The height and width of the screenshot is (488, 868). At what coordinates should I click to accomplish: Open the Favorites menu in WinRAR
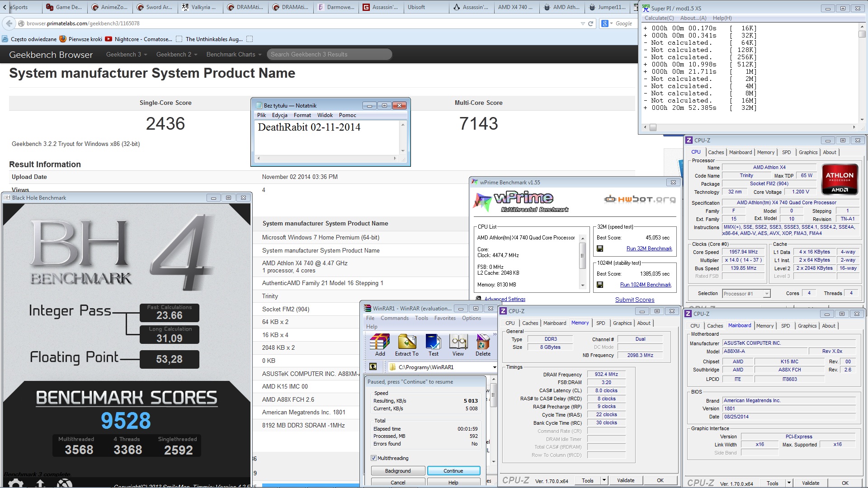[x=445, y=318]
